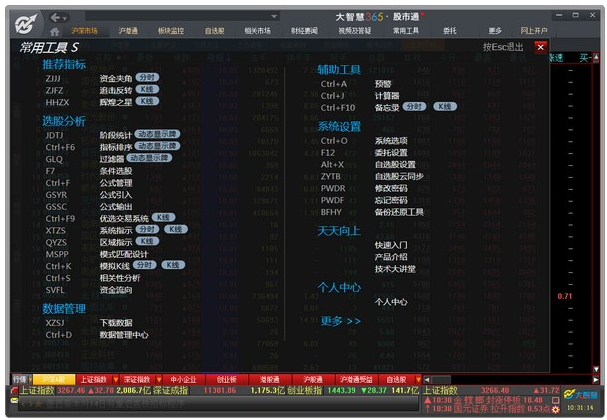Image resolution: width=607 pixels, height=420 pixels.
Task: Click K线 pill beside 追击反转
Action: click(x=147, y=89)
